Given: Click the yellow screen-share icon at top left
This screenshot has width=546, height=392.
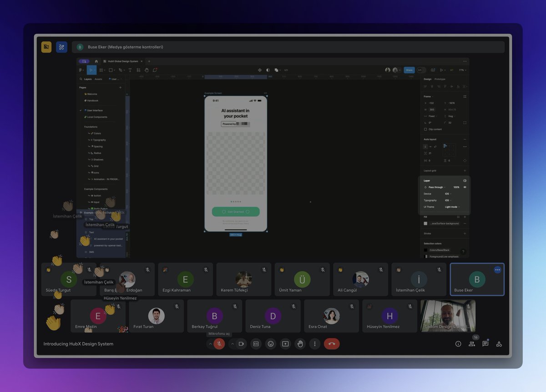Looking at the screenshot, I should click(46, 47).
